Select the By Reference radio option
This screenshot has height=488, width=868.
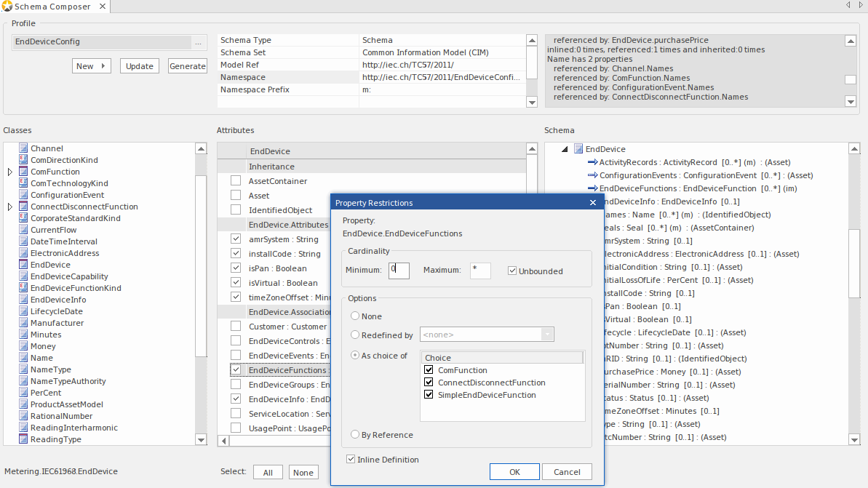[x=355, y=435]
